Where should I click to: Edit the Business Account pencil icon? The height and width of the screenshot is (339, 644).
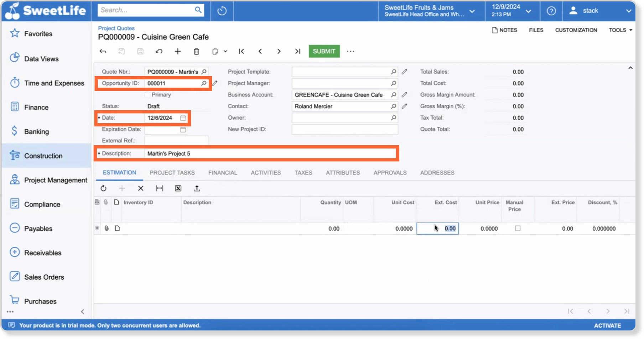(404, 95)
